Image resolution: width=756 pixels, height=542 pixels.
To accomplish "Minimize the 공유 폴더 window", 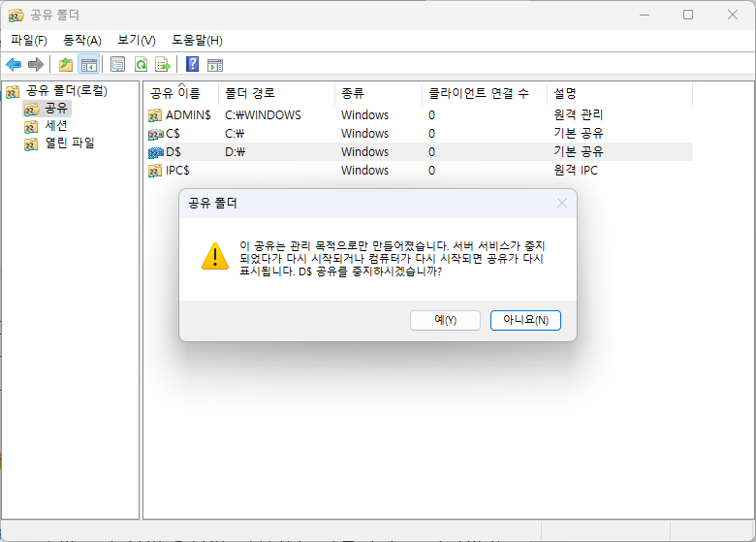I will pyautogui.click(x=645, y=15).
